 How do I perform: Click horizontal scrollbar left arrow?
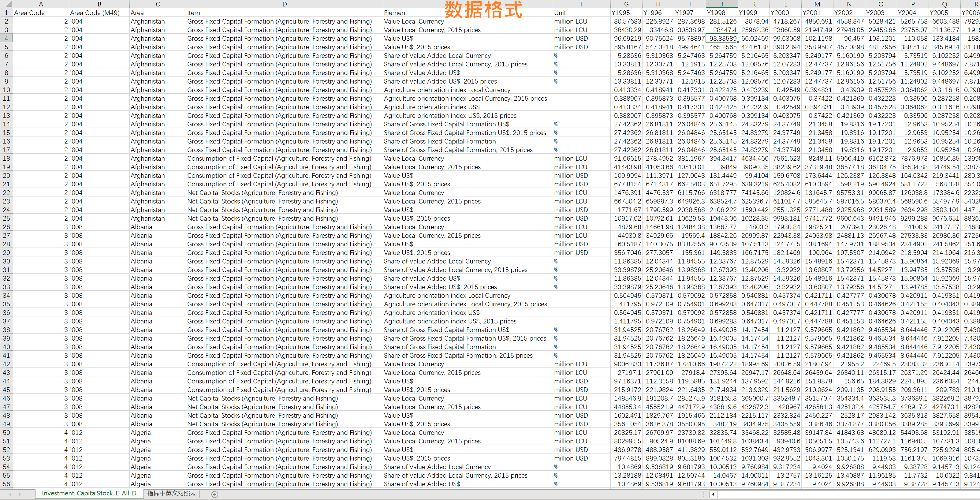tap(713, 494)
